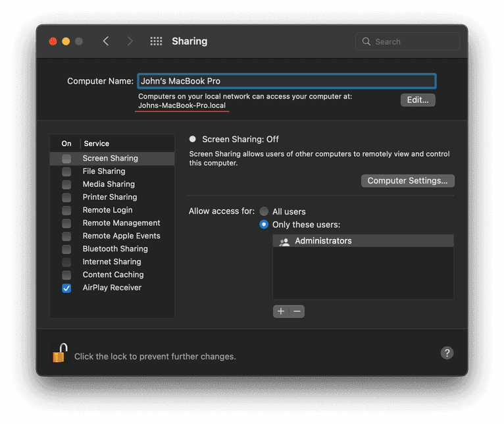This screenshot has height=424, width=504.
Task: Click the lock icon to prevent changes
Action: tap(59, 354)
